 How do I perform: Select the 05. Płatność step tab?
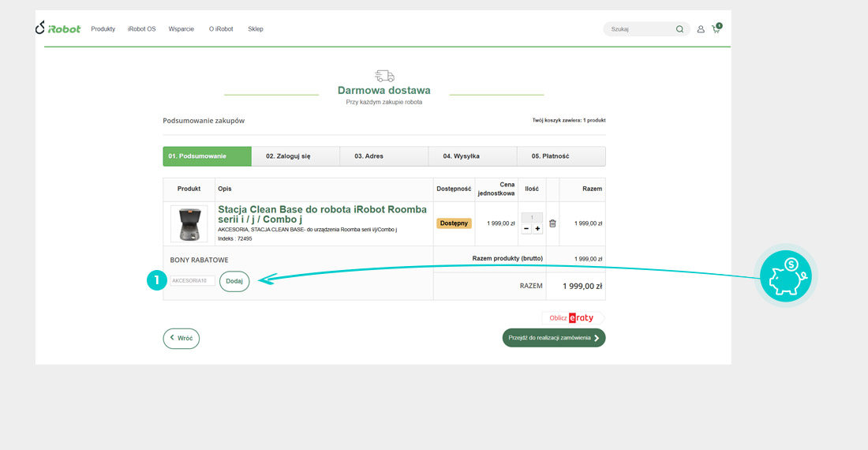[561, 156]
